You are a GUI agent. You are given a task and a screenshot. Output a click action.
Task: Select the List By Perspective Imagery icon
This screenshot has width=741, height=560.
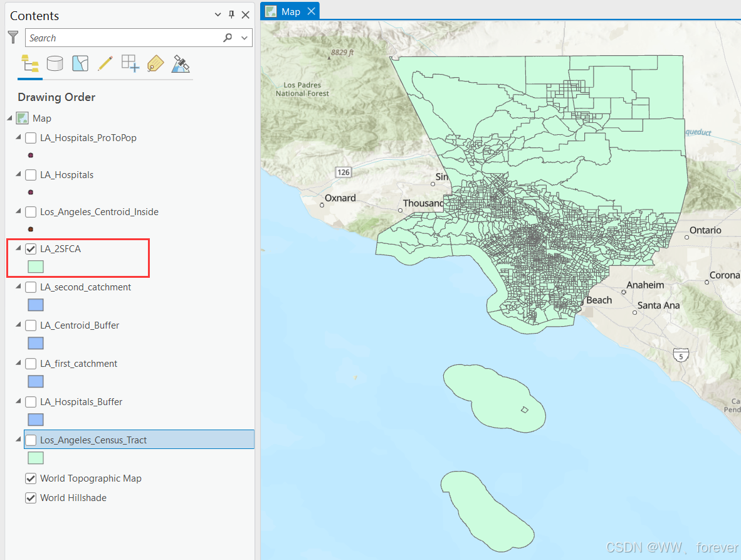[x=180, y=63]
